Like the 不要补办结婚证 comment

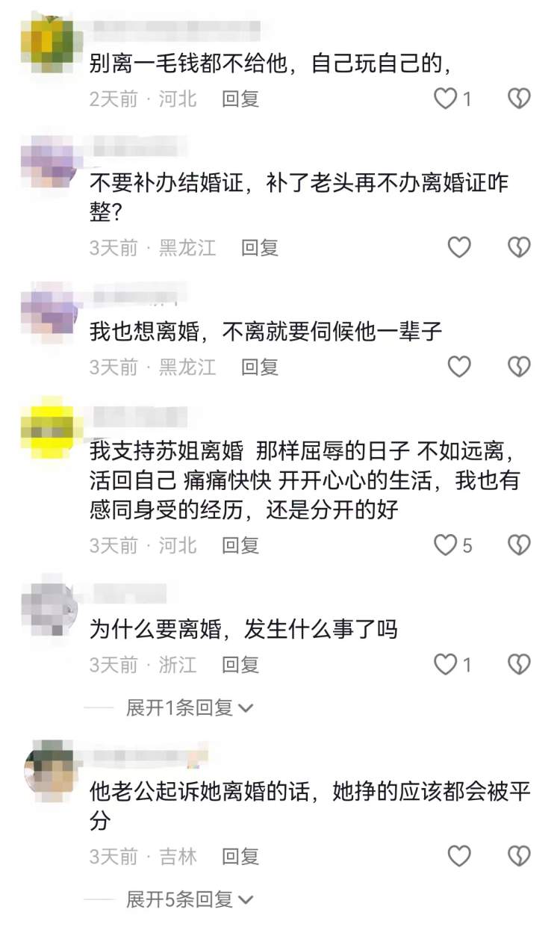459,247
